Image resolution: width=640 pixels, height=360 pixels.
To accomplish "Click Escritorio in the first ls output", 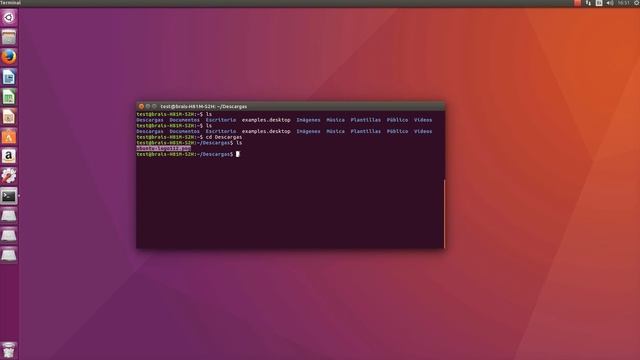I will point(221,120).
